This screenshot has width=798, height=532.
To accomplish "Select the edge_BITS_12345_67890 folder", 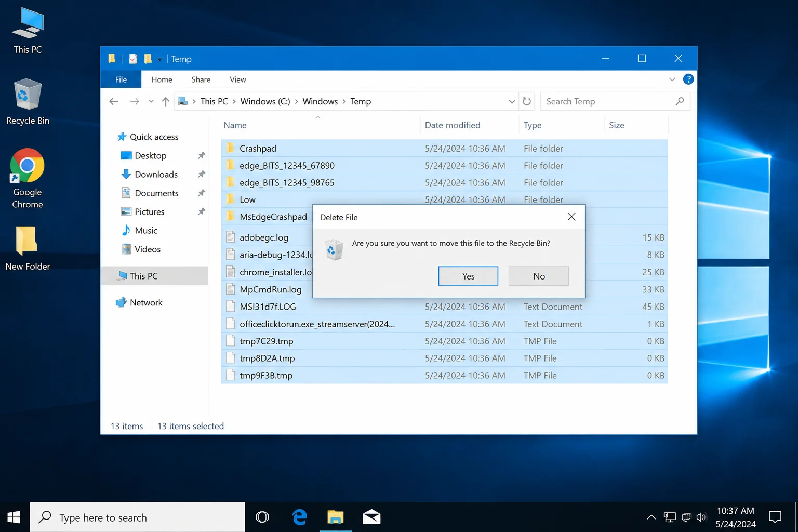I will pos(444,165).
